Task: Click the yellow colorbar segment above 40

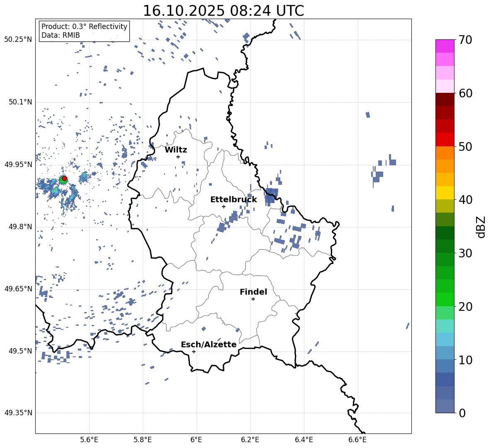Action: 445,193
